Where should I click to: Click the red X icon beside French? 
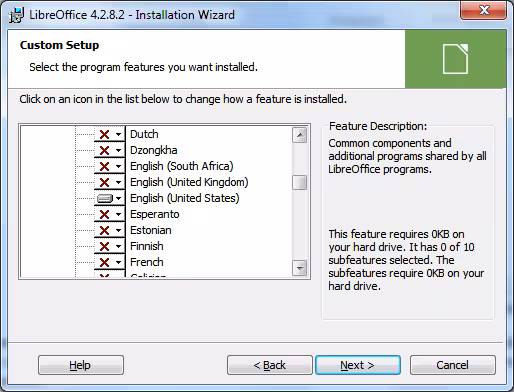[x=104, y=262]
